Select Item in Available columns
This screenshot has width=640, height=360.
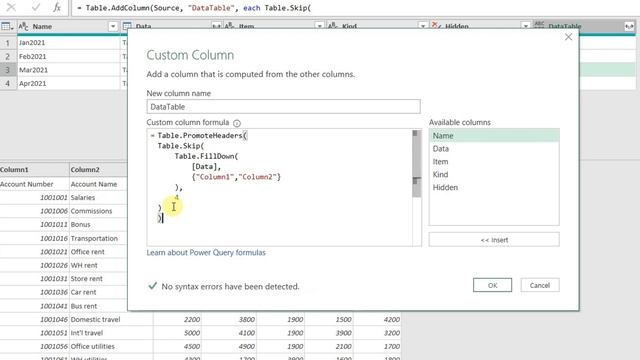pos(494,162)
